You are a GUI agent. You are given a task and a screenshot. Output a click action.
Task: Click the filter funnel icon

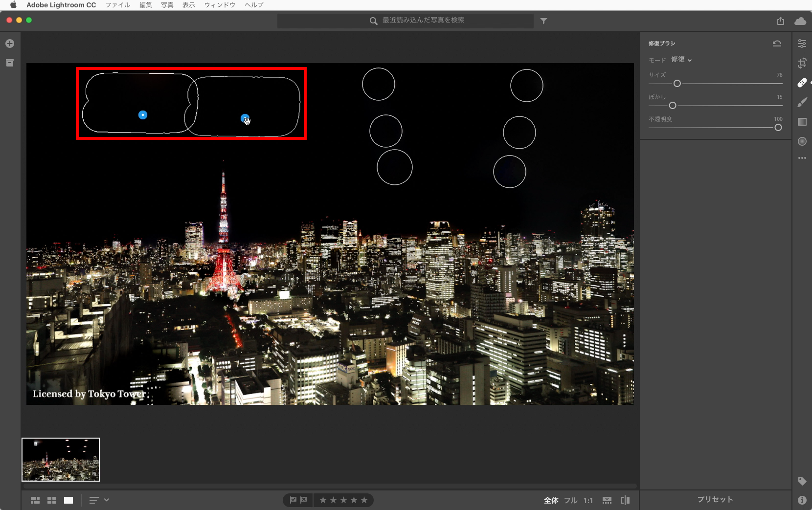pyautogui.click(x=543, y=21)
